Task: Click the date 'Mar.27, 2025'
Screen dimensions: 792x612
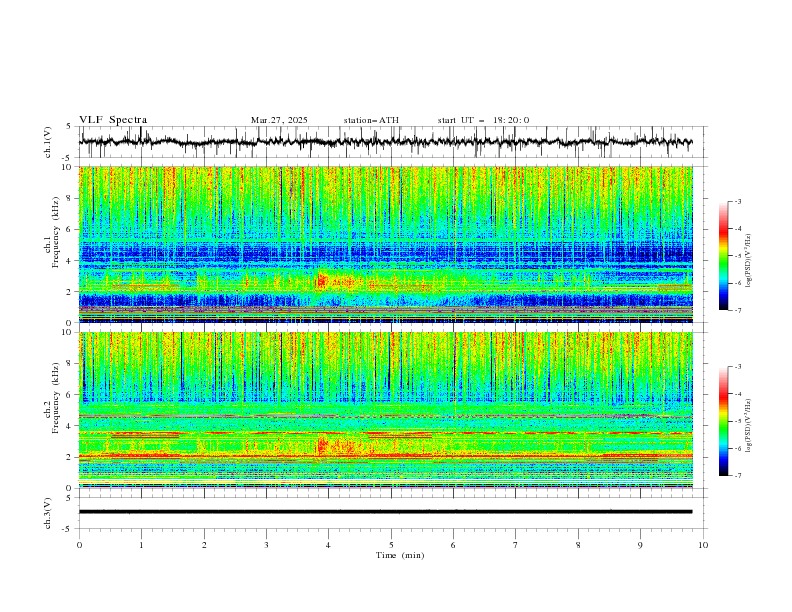Action: pos(279,120)
